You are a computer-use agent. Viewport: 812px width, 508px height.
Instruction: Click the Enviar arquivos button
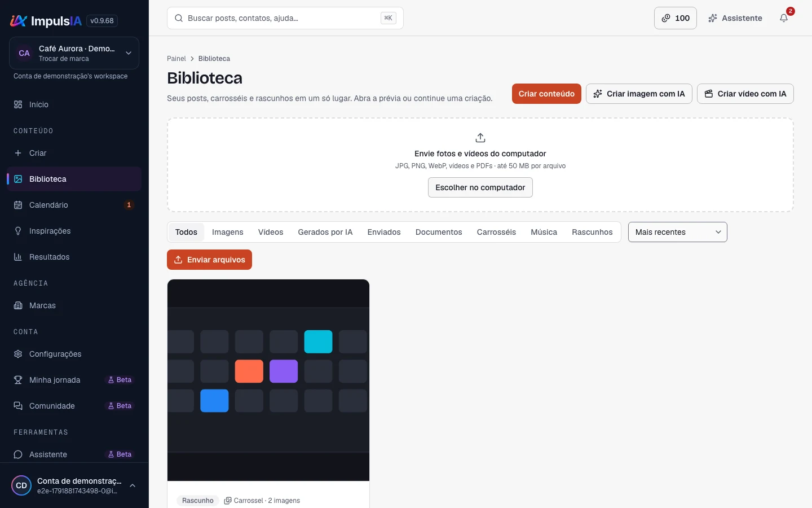click(x=209, y=260)
